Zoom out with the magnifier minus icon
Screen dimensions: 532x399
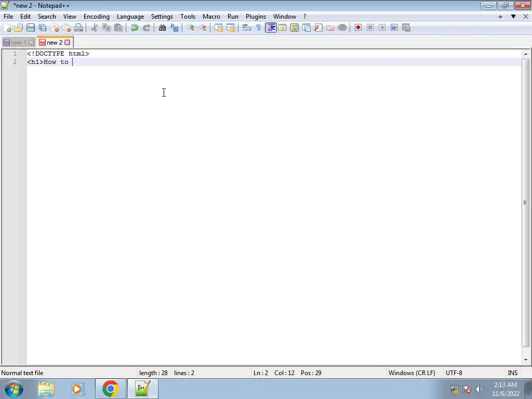tap(203, 28)
